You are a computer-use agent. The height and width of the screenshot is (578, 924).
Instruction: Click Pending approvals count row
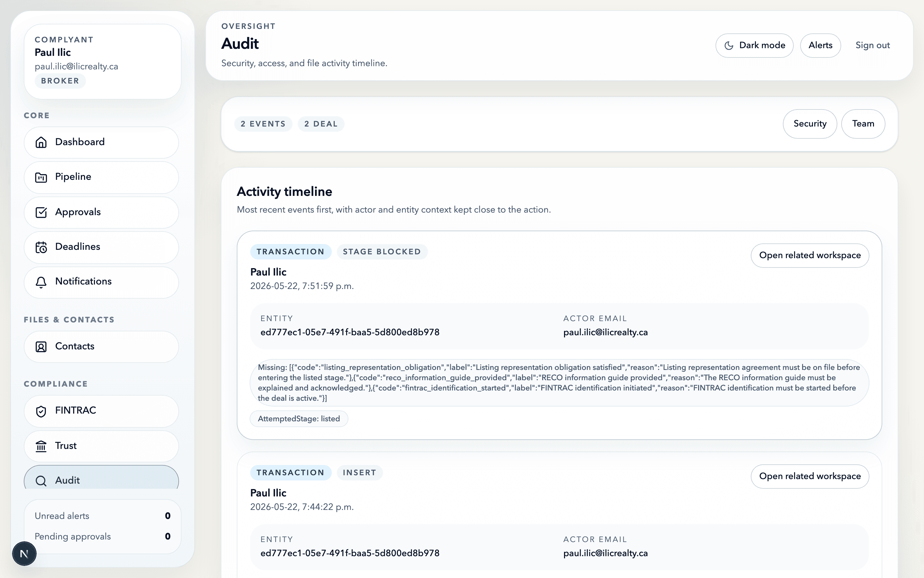pyautogui.click(x=102, y=536)
